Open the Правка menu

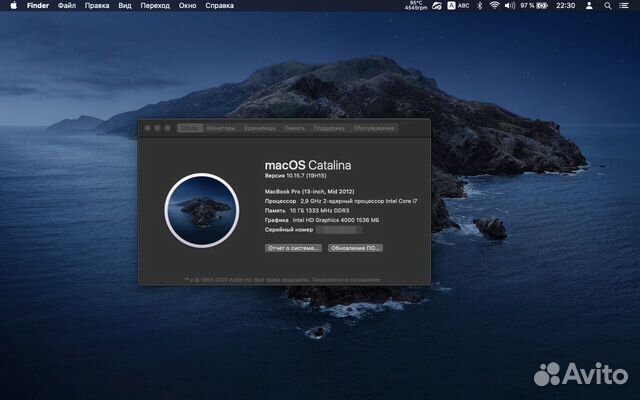tap(97, 6)
